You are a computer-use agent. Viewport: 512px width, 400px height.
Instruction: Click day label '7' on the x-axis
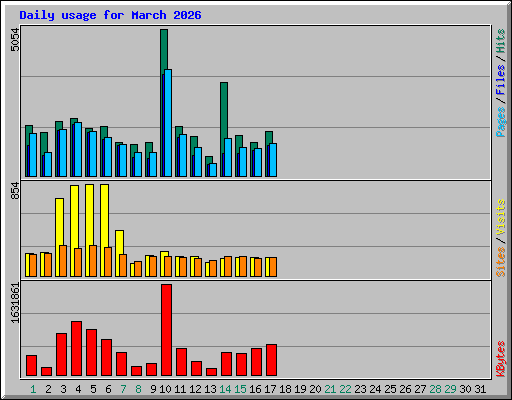tap(123, 389)
